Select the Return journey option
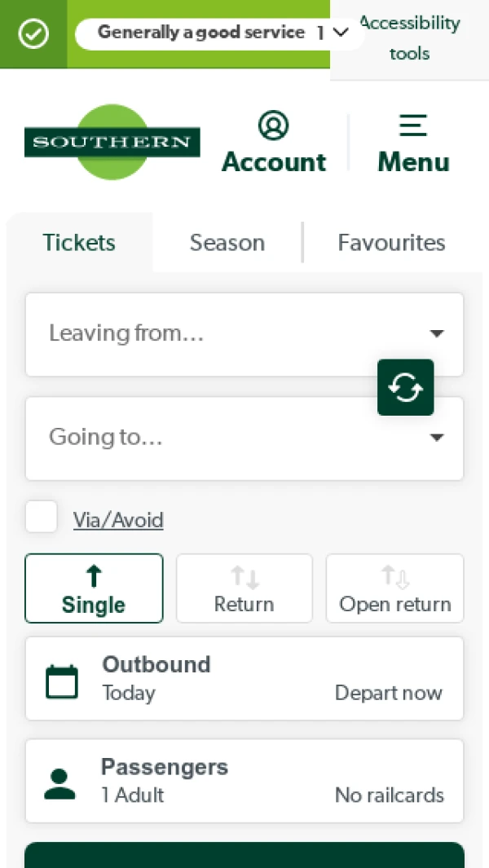This screenshot has width=489, height=868. point(244,589)
